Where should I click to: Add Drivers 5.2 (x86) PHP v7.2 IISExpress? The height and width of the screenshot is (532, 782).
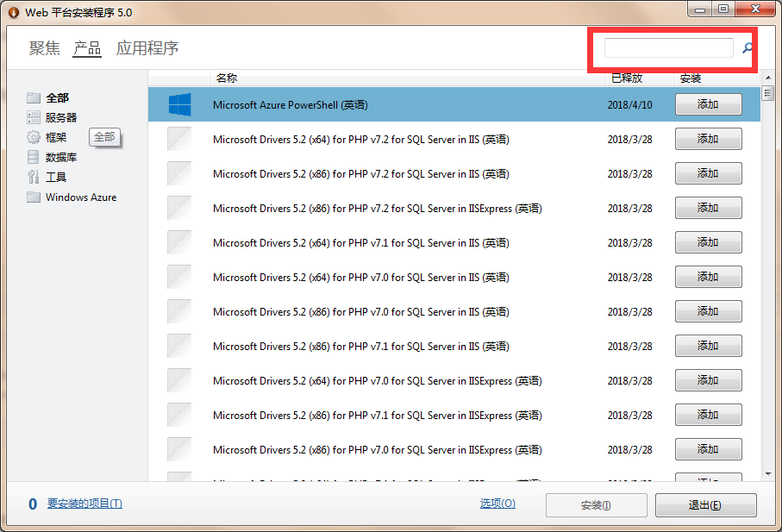click(708, 208)
